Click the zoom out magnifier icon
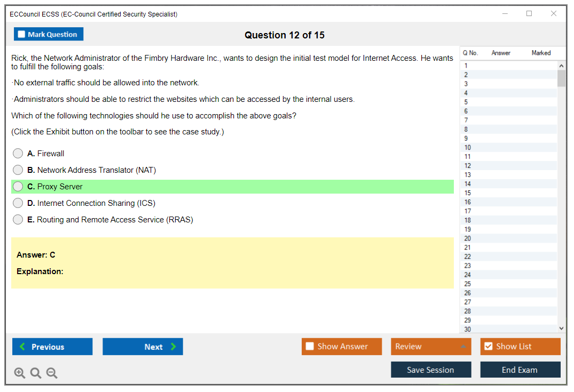This screenshot has height=392, width=574. pos(52,373)
